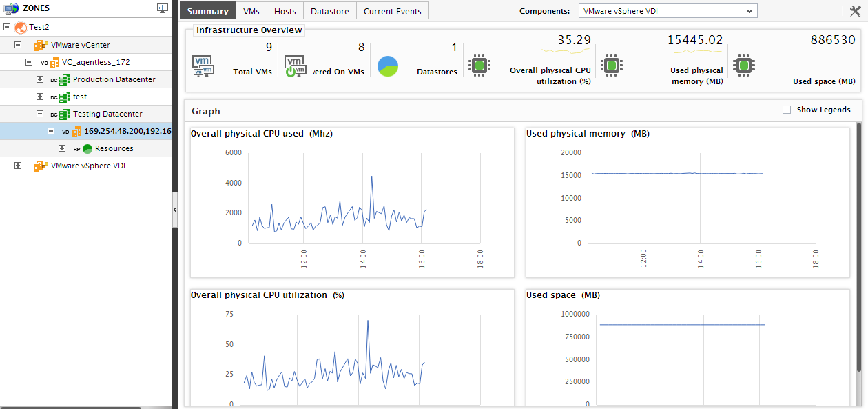This screenshot has height=409, width=868.
Task: Click the Datastores count 1
Action: coord(454,47)
